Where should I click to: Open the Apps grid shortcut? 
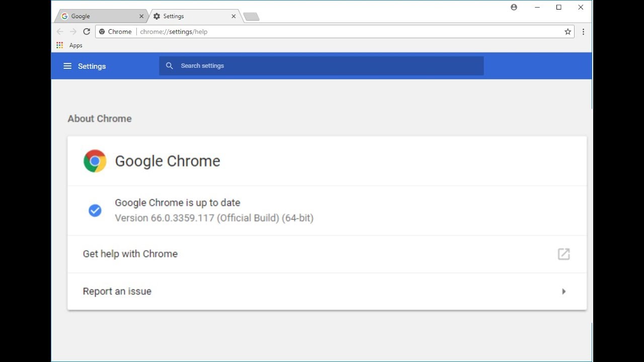60,45
